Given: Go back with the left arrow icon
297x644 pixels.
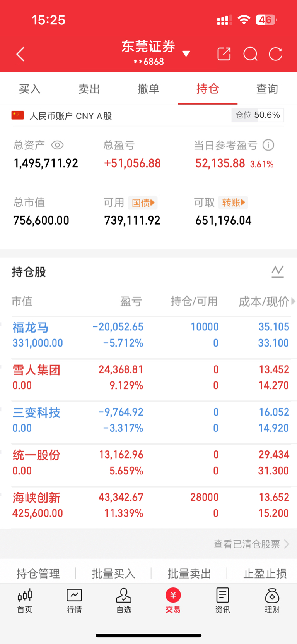Looking at the screenshot, I should pyautogui.click(x=20, y=54).
